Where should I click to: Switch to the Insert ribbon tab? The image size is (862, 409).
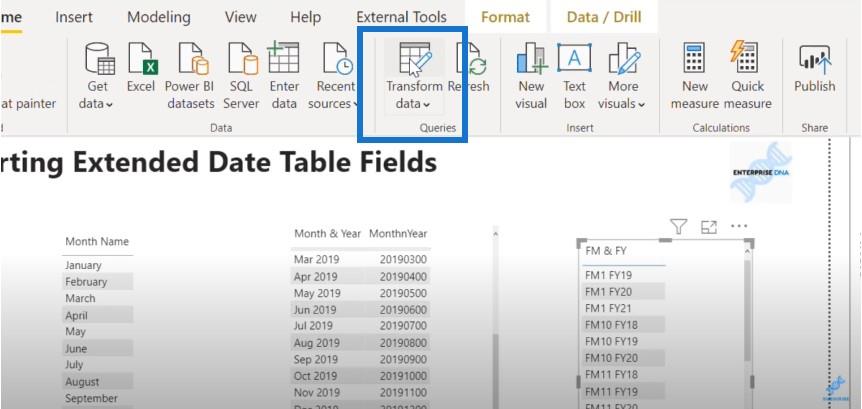[74, 17]
